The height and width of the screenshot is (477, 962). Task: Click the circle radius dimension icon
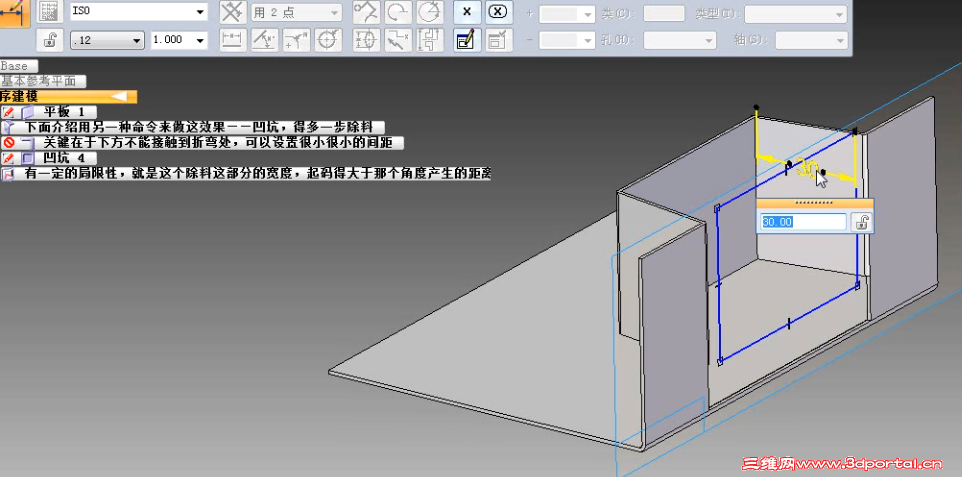pyautogui.click(x=430, y=12)
